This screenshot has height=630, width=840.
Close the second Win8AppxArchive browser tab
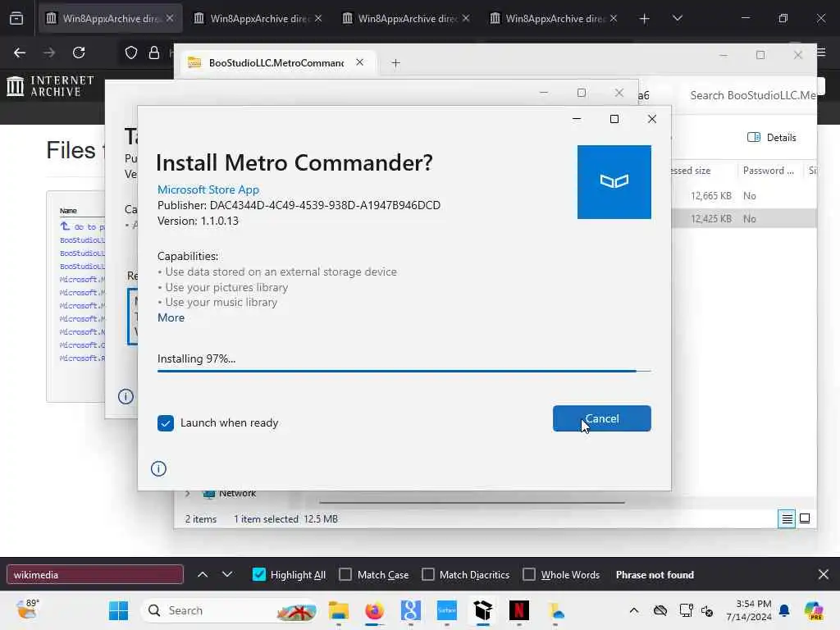click(x=318, y=18)
